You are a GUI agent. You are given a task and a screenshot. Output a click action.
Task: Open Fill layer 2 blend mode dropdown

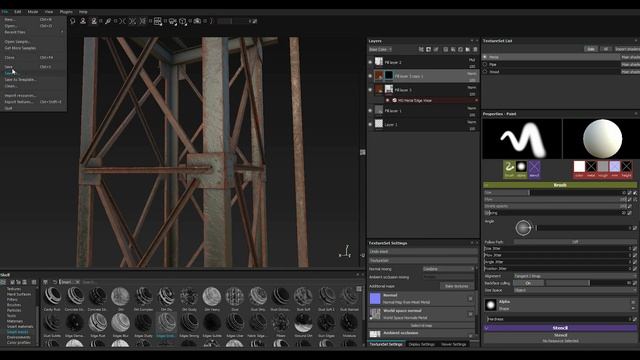click(471, 60)
